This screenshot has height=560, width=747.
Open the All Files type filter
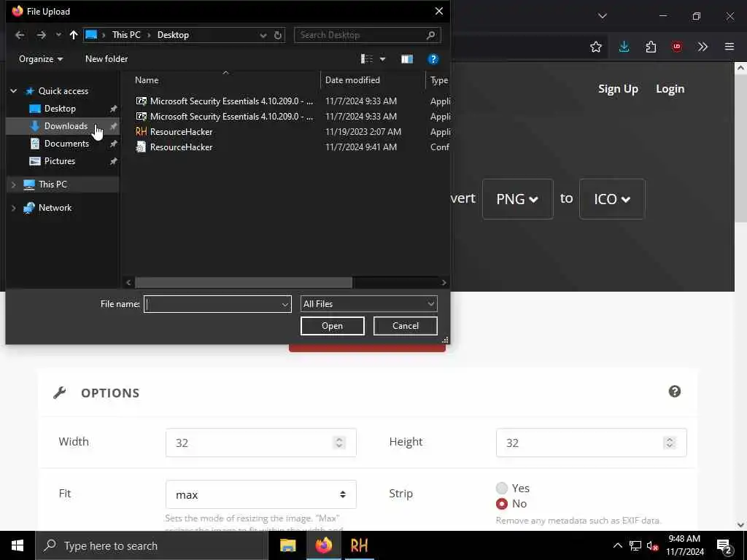[368, 304]
